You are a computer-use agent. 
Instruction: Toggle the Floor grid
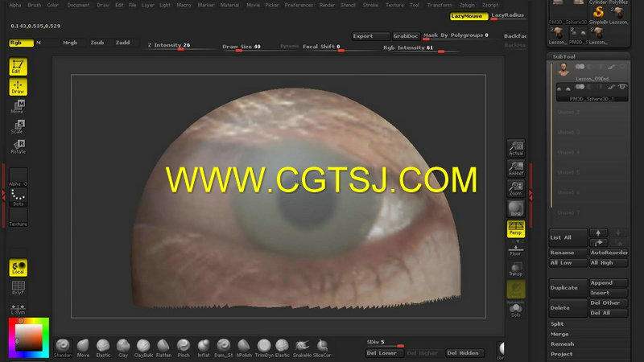coord(516,250)
